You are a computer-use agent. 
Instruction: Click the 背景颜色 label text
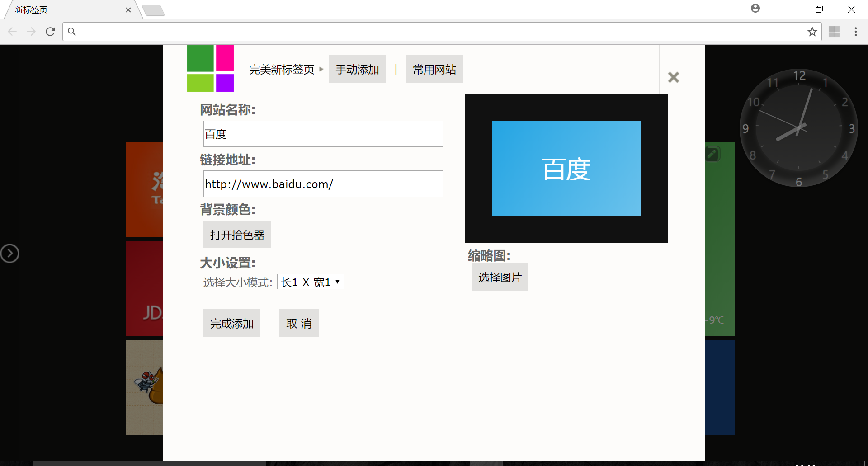tap(228, 210)
